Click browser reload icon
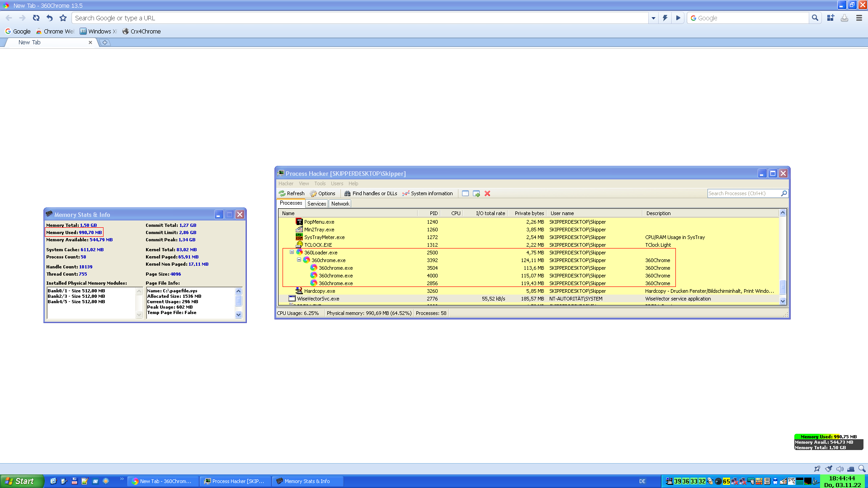 [36, 18]
